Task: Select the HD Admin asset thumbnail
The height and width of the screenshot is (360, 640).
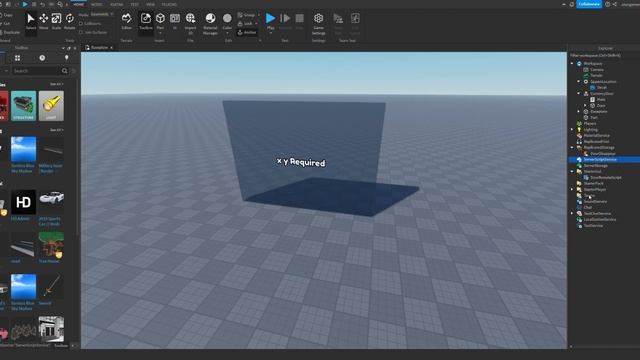Action: (x=23, y=202)
